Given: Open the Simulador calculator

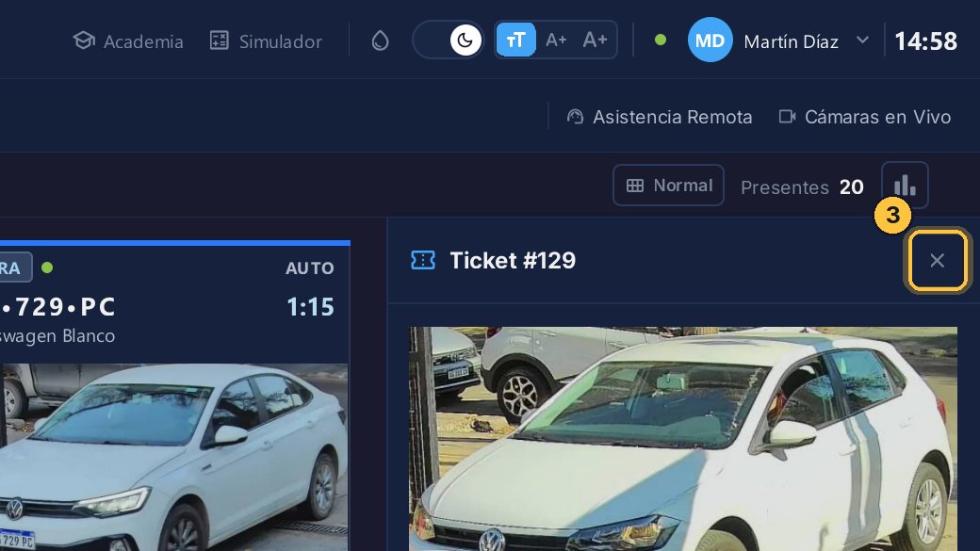Looking at the screenshot, I should (266, 41).
